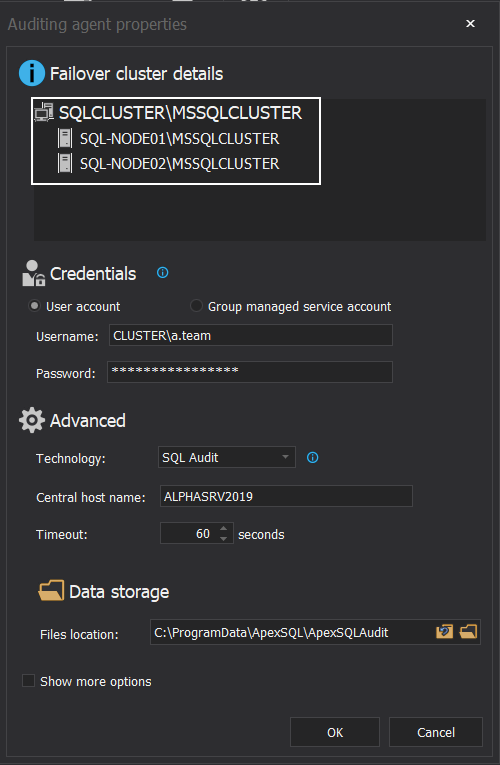Viewport: 500px width, 765px height.
Task: Click the Technology: label
Action: (71, 459)
